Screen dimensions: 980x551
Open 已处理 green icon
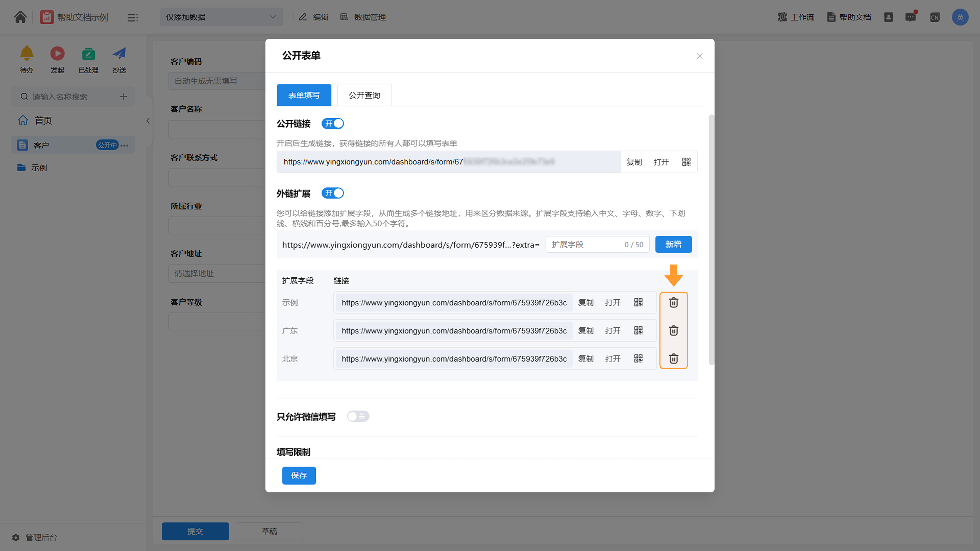(x=88, y=54)
